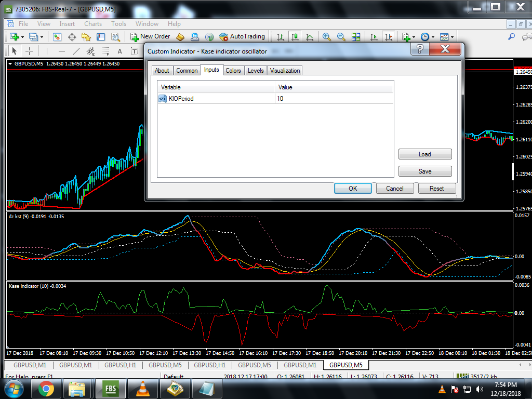Open the Levels tab in dialog
Image resolution: width=532 pixels, height=399 pixels.
(x=256, y=71)
